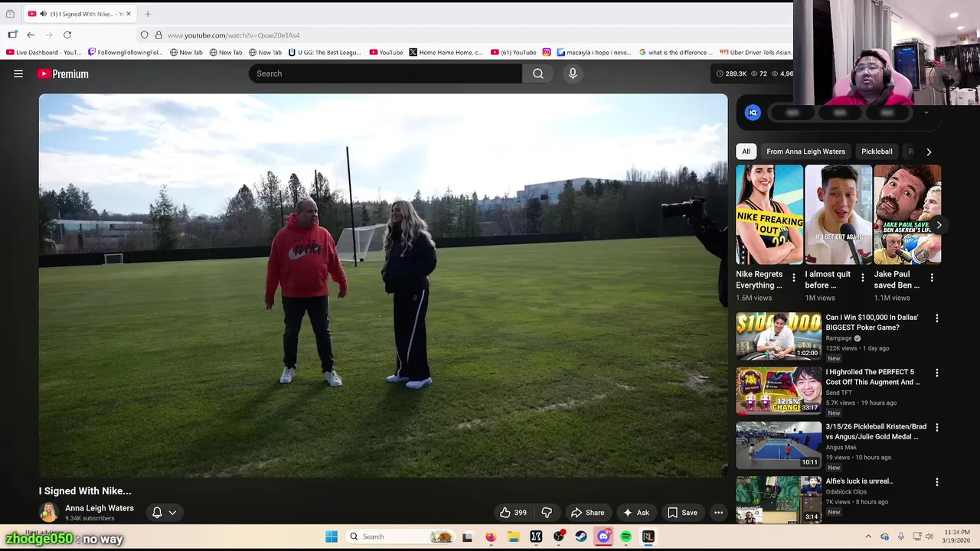
Task: Open the browser sidebar panel icon
Action: 12,35
